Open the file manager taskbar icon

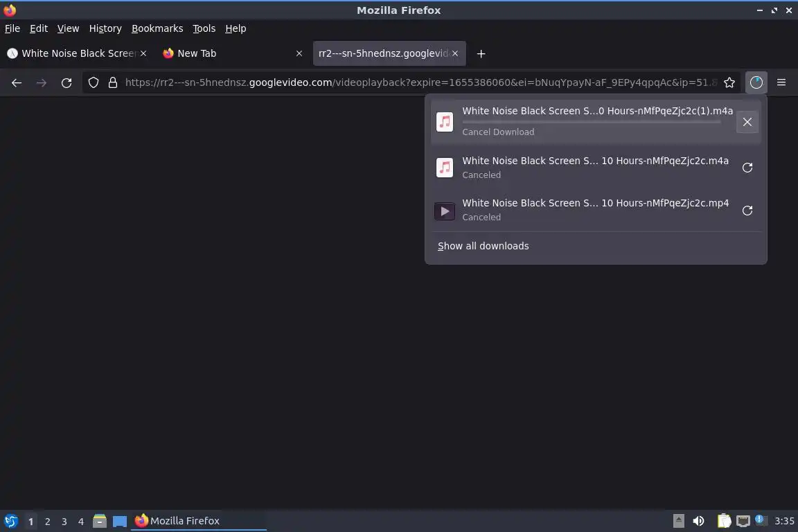[100, 521]
